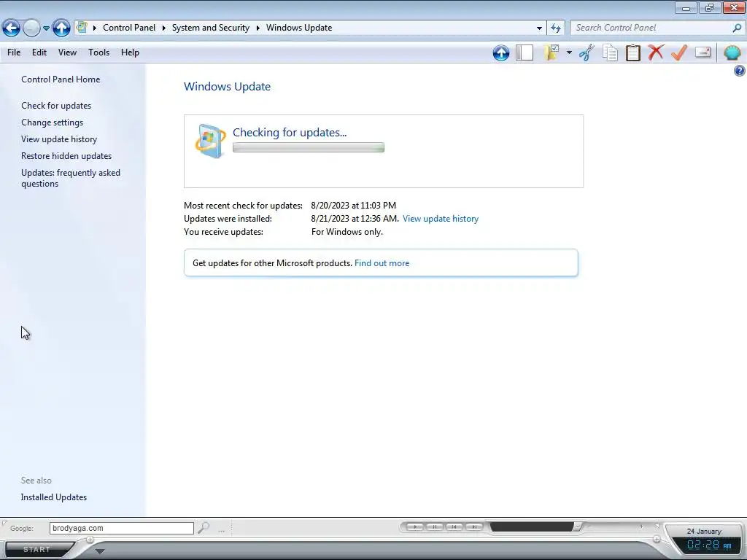This screenshot has width=747, height=560.
Task: Click the folder options toolbar icon
Action: 551,52
